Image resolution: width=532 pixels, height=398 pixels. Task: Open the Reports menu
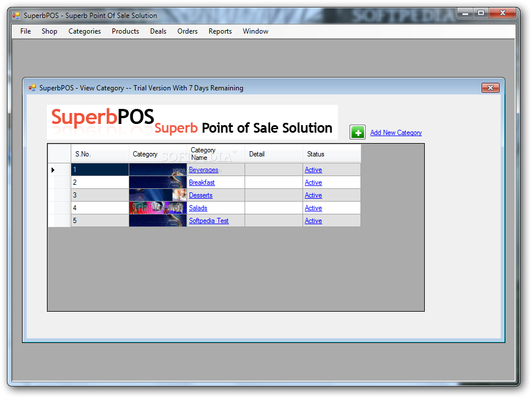point(220,31)
